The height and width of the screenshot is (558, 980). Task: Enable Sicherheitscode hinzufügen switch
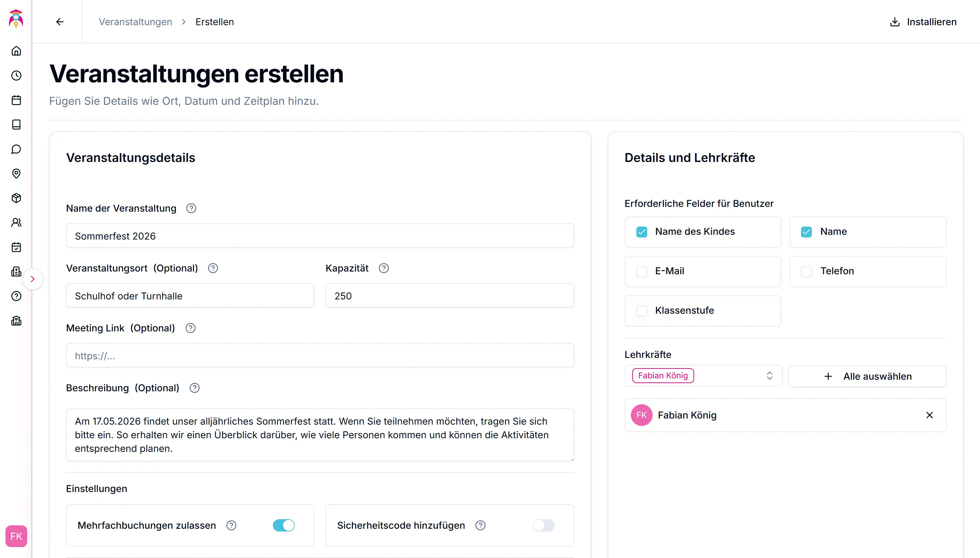pyautogui.click(x=543, y=525)
